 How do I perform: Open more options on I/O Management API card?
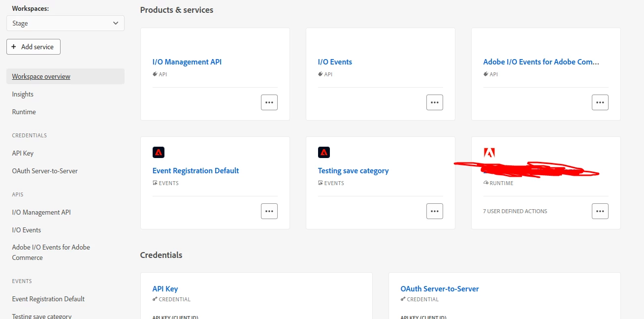[x=269, y=102]
